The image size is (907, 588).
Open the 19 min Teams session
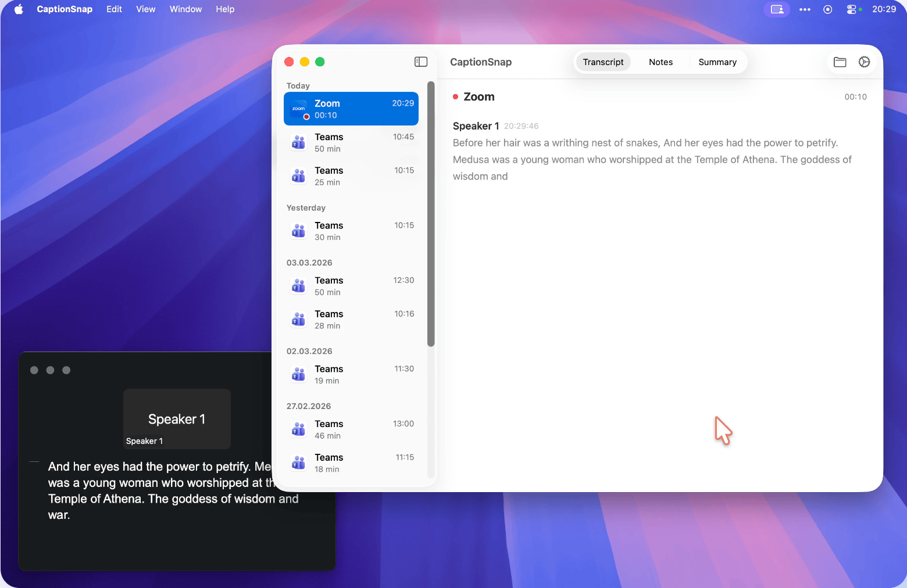pos(351,375)
